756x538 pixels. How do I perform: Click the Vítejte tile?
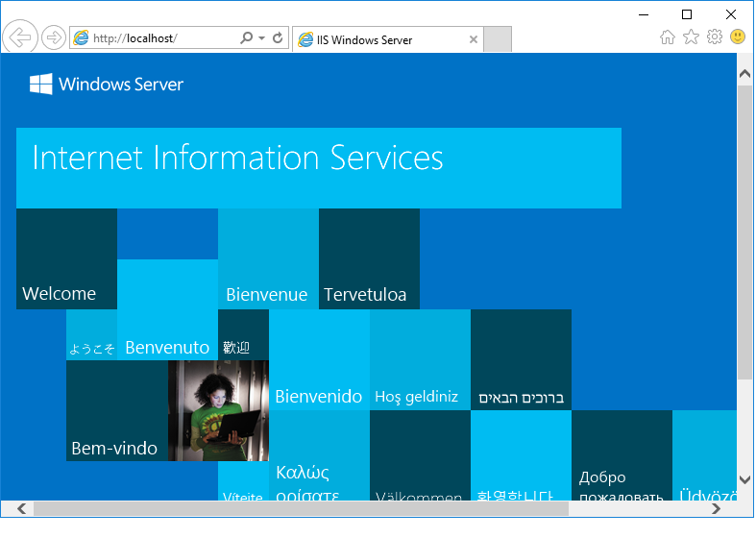point(243,481)
